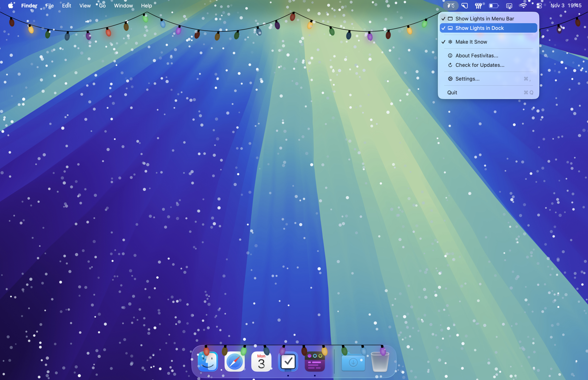Toggle Show Lights in Dock off

[479, 28]
